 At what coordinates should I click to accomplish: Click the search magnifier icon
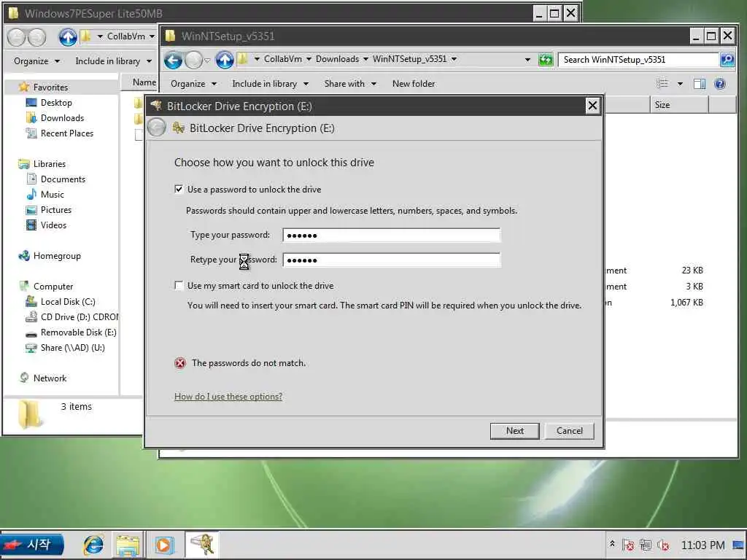(x=727, y=60)
